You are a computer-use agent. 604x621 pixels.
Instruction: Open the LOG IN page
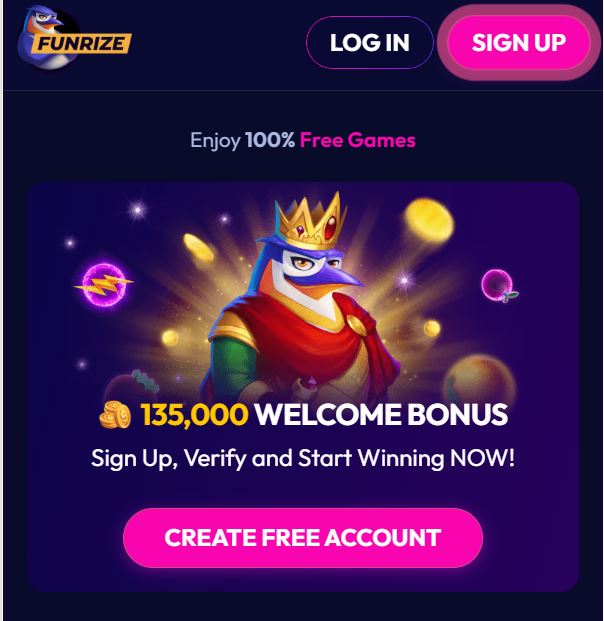[x=370, y=43]
